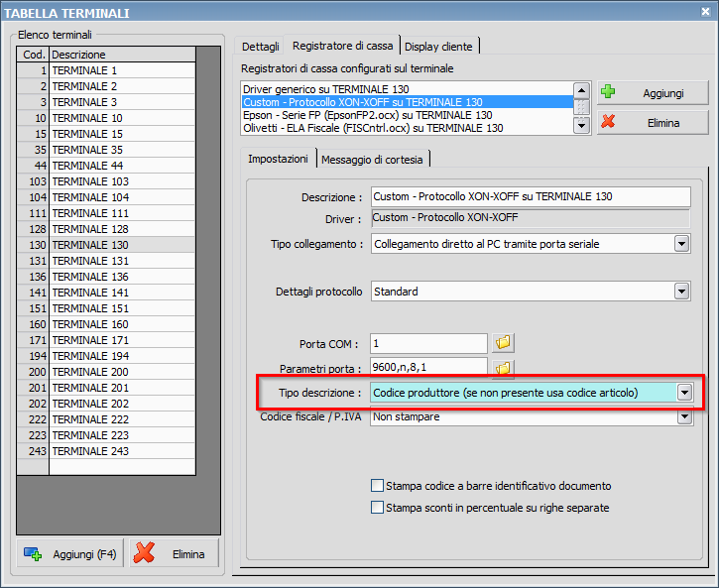Select TERMINALE 202 row
The image size is (719, 588).
[x=106, y=404]
